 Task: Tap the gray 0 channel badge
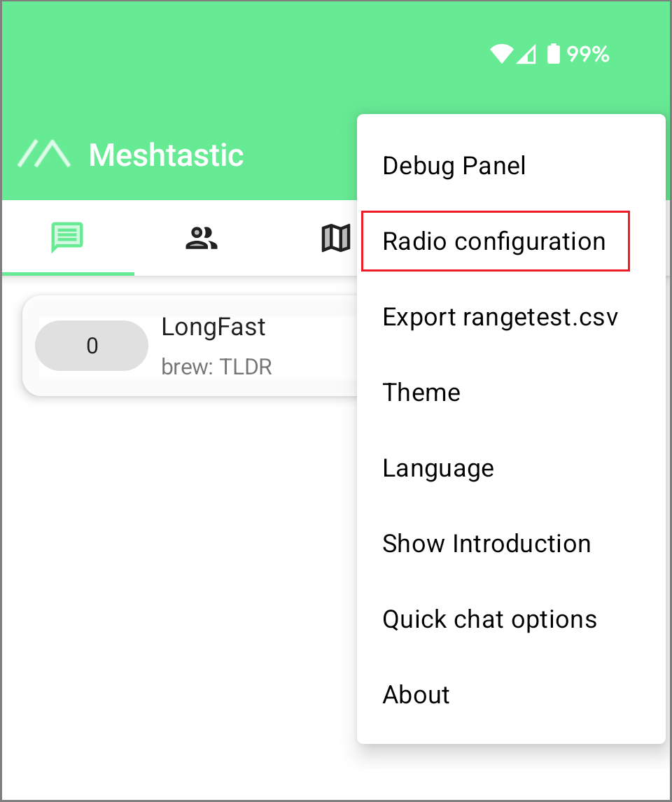[x=92, y=346]
